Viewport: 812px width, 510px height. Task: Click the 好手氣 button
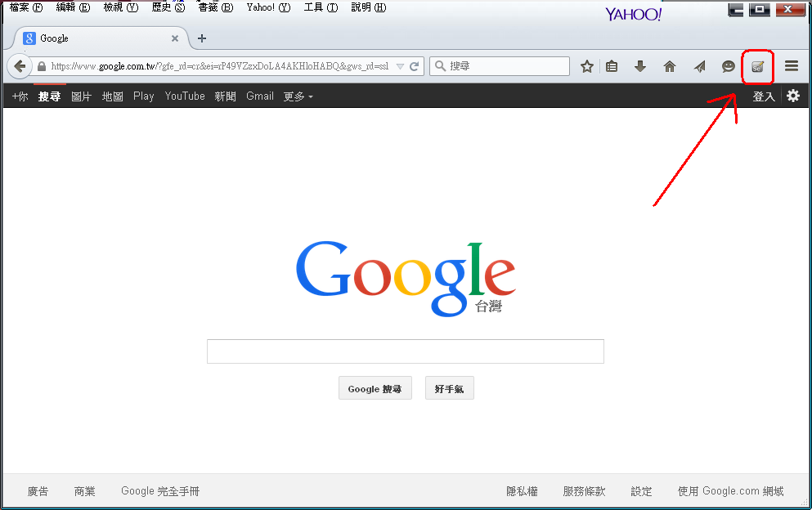coord(450,388)
